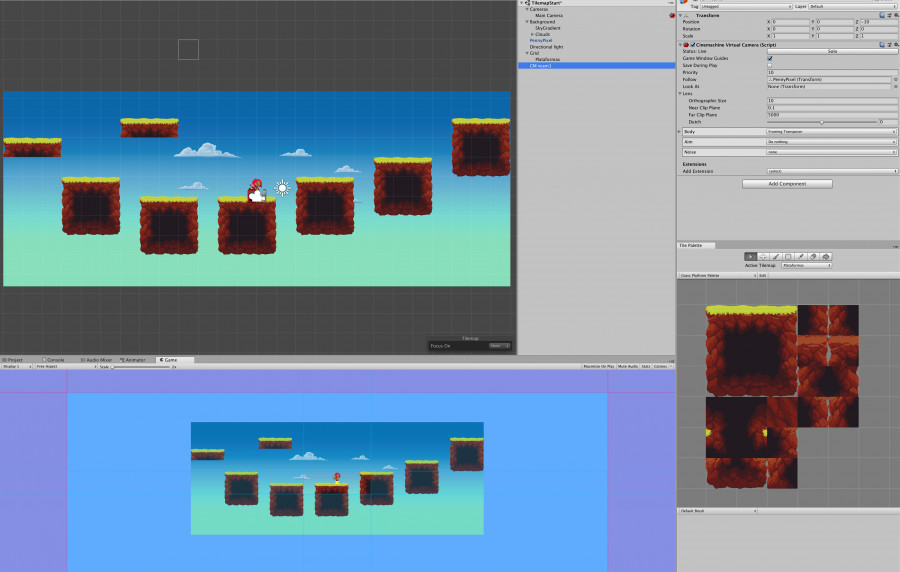Toggle Gizmos in Game view
The image size is (900, 572).
(x=663, y=366)
